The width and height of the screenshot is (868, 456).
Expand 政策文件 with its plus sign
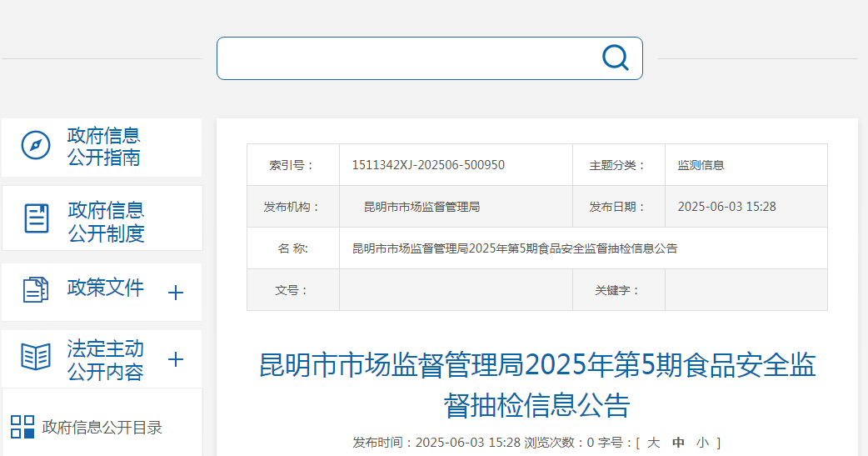(176, 293)
